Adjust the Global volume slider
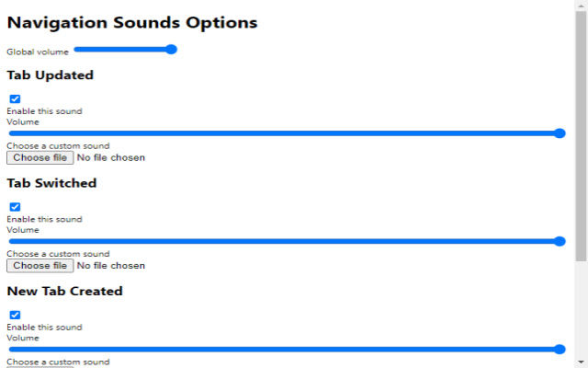 point(125,50)
